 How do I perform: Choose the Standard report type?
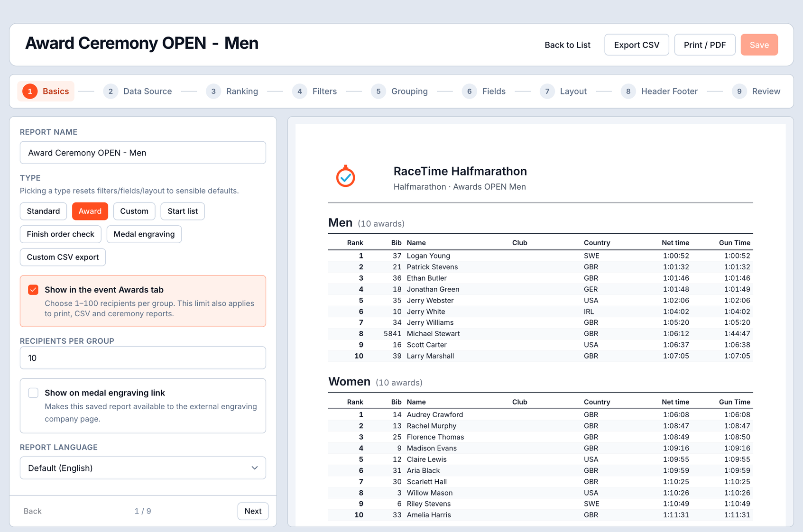coord(43,211)
